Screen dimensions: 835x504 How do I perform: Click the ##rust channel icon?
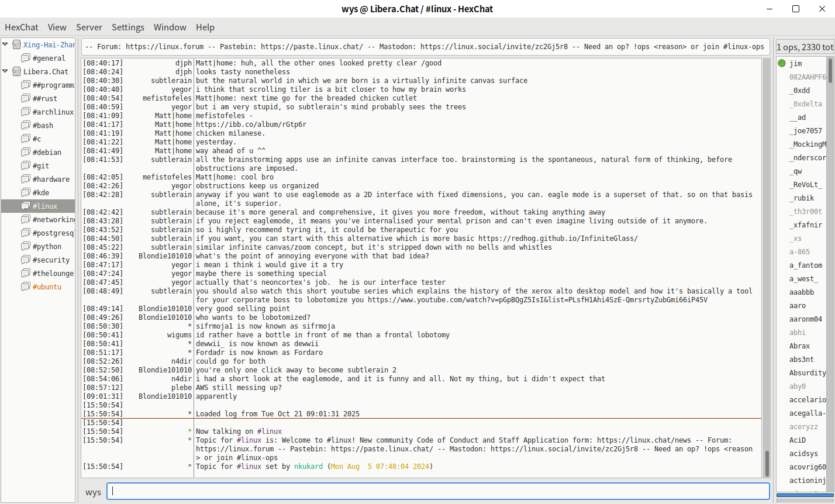(26, 98)
